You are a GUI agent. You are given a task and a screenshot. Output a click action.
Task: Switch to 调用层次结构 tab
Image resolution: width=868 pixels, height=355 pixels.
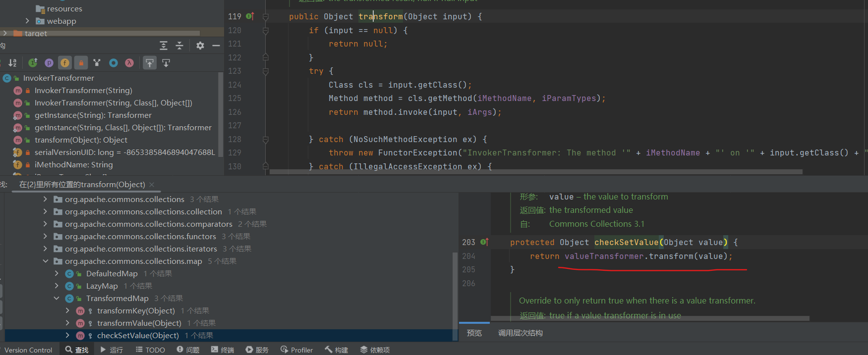pyautogui.click(x=520, y=333)
